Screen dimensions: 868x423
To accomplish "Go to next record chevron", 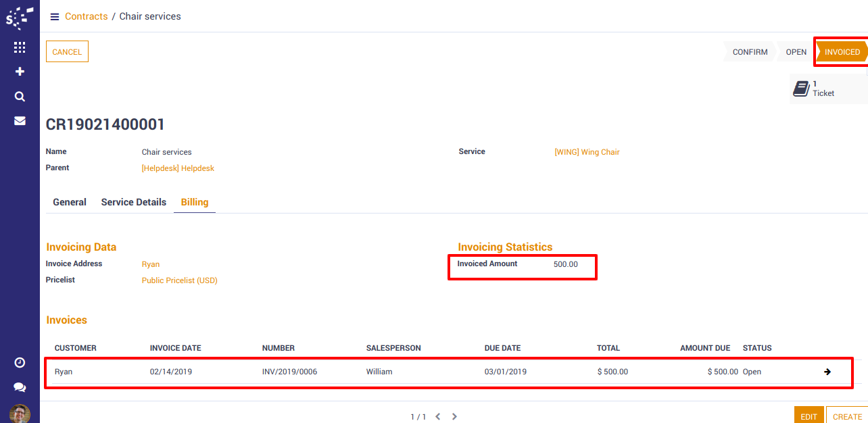I will [x=454, y=417].
